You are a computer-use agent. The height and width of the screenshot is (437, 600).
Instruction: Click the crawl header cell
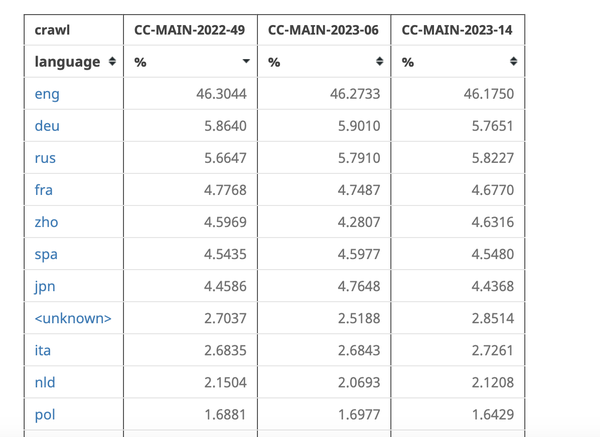pyautogui.click(x=53, y=30)
